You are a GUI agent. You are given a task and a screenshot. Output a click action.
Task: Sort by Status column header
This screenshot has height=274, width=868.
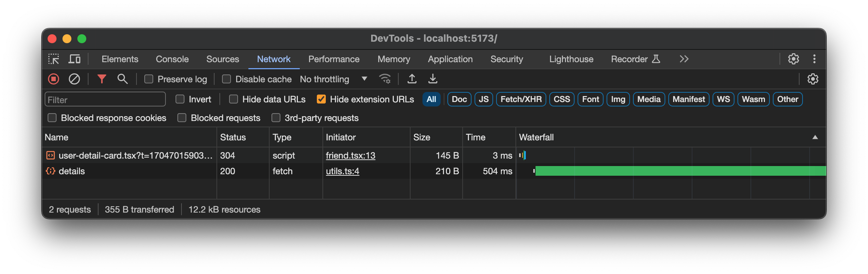pyautogui.click(x=243, y=137)
